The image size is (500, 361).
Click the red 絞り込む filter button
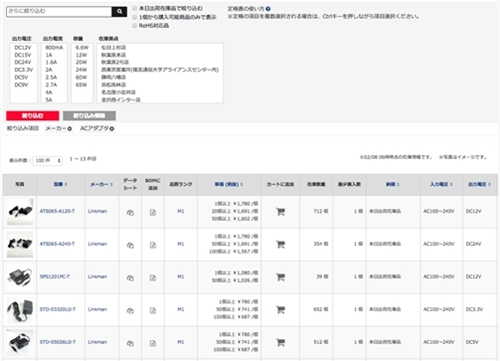33,116
